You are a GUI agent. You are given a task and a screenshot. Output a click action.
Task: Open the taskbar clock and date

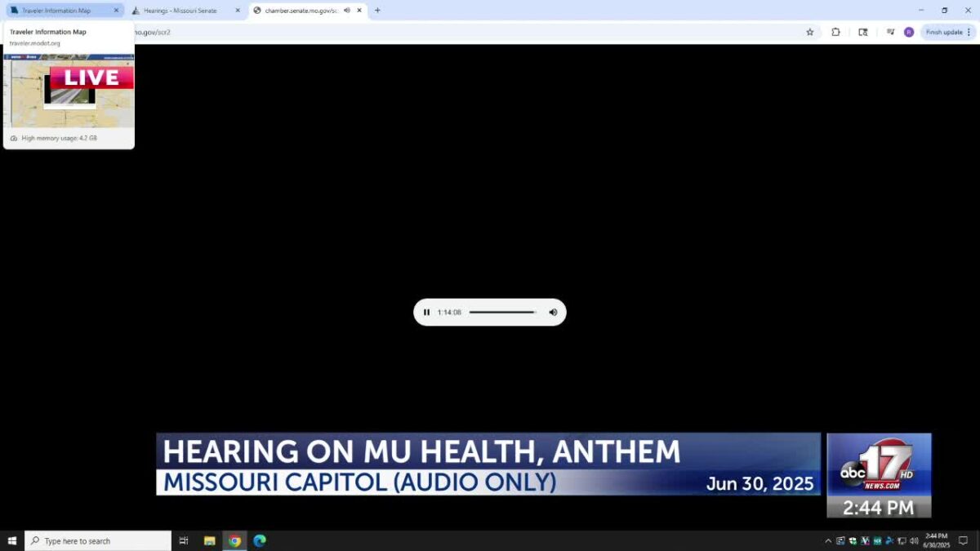pyautogui.click(x=936, y=540)
